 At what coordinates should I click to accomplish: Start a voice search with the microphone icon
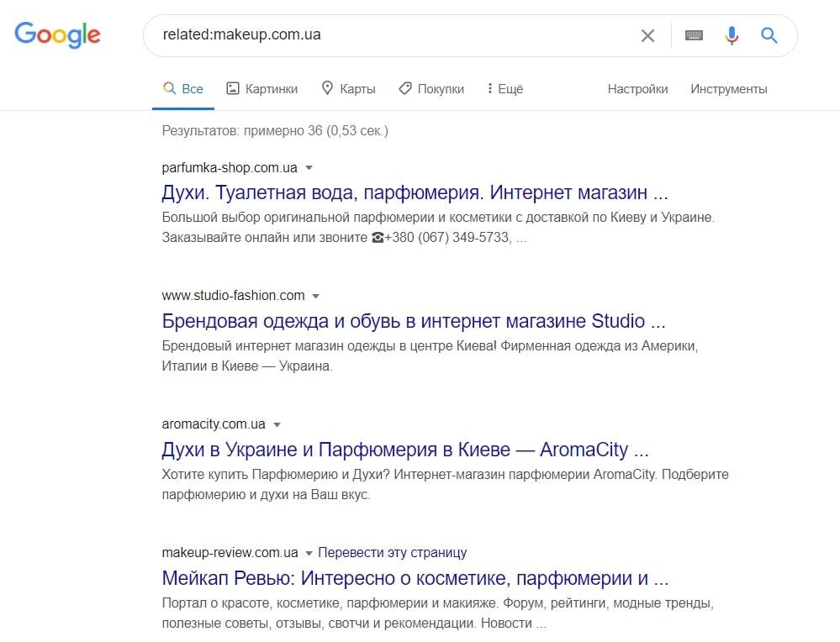(x=730, y=35)
